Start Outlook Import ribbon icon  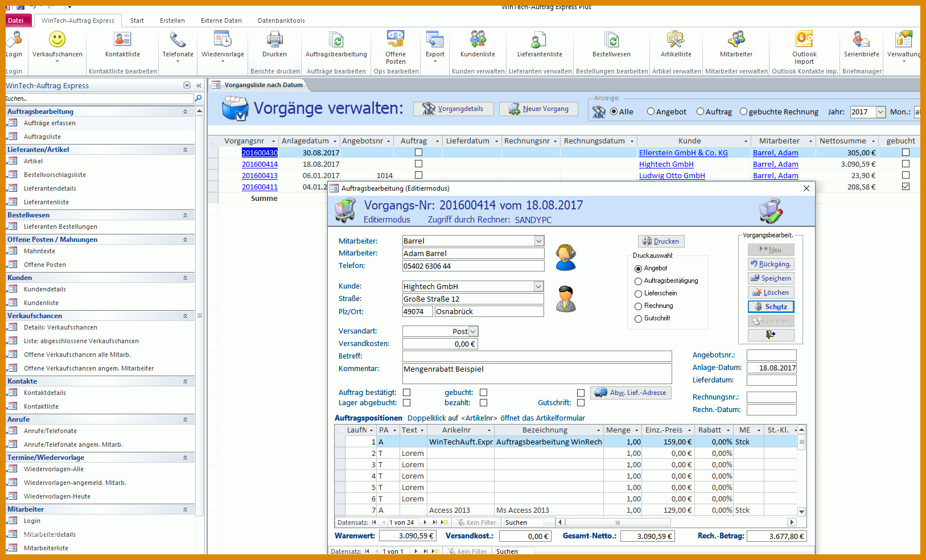tap(804, 39)
